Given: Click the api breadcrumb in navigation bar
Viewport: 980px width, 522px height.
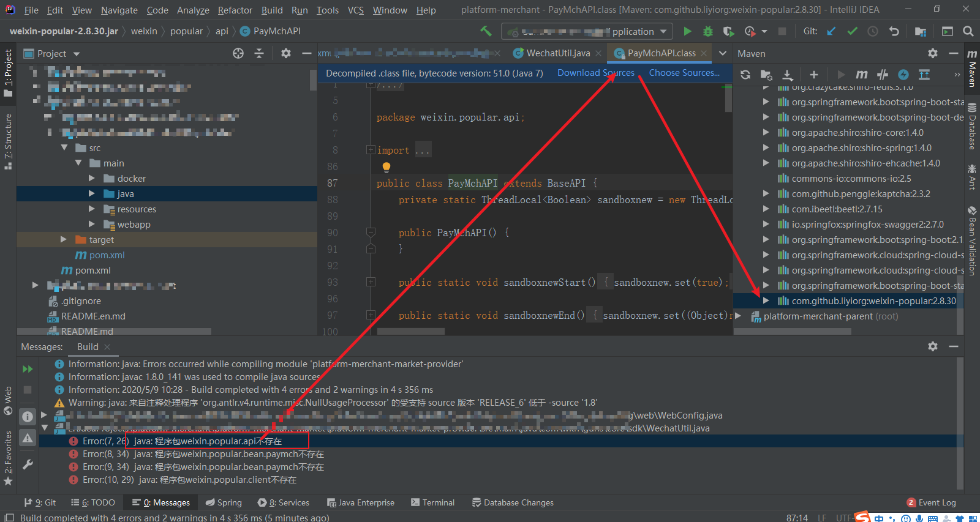Looking at the screenshot, I should pos(222,31).
